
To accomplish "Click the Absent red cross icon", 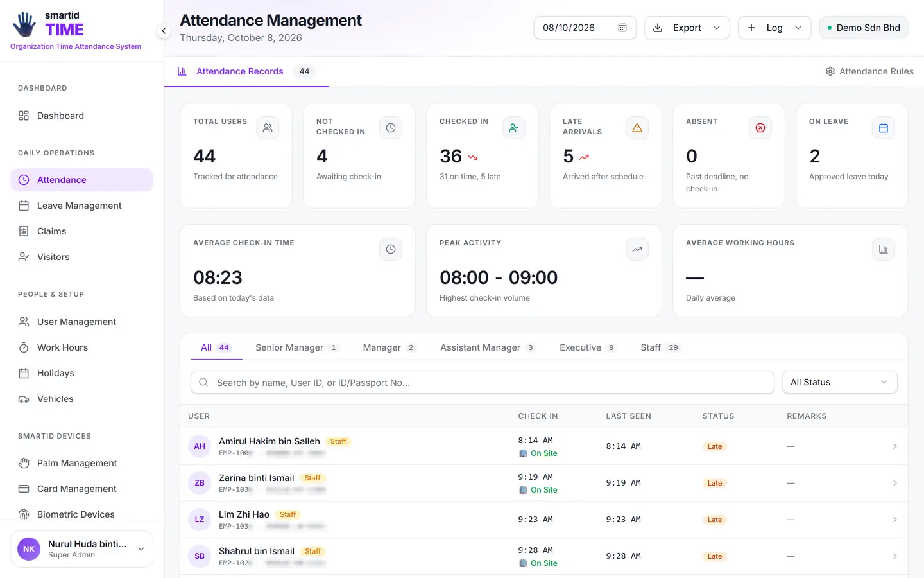I will (x=760, y=128).
